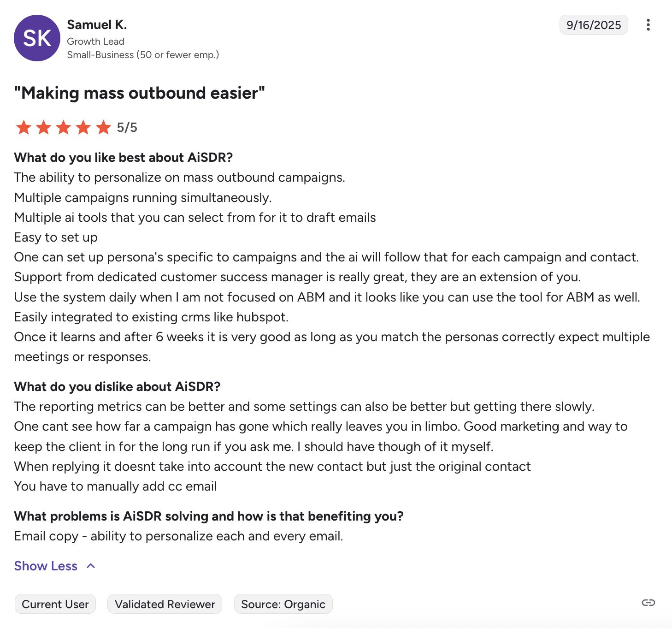This screenshot has height=628, width=672.
Task: Click the "What problems is AiSDR solving" heading
Action: 208,516
